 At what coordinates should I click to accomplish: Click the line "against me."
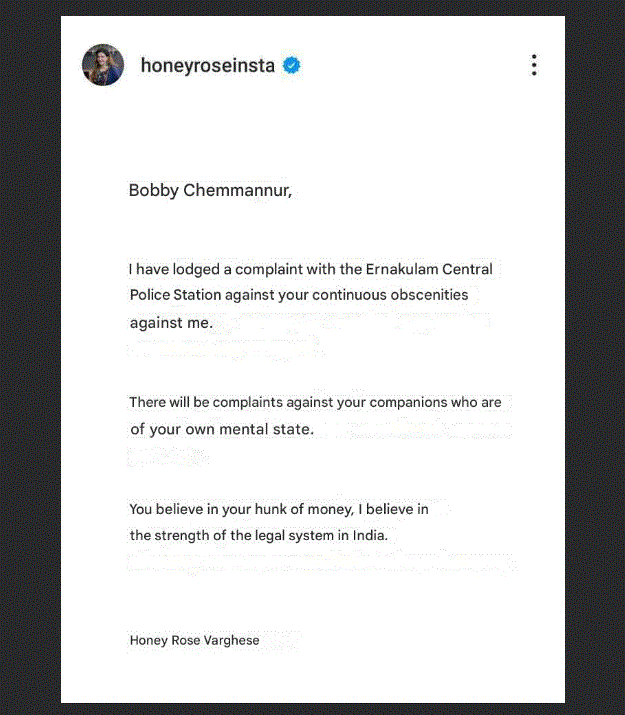tap(171, 322)
